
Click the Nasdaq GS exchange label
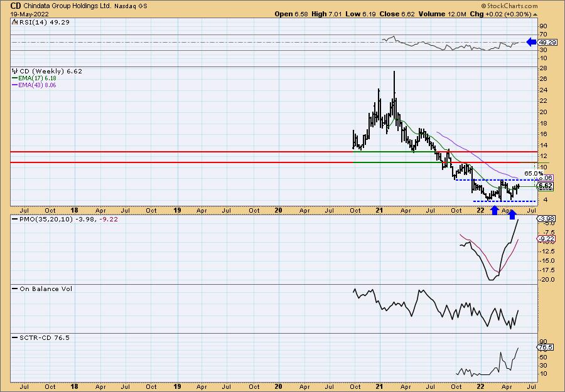coord(131,6)
